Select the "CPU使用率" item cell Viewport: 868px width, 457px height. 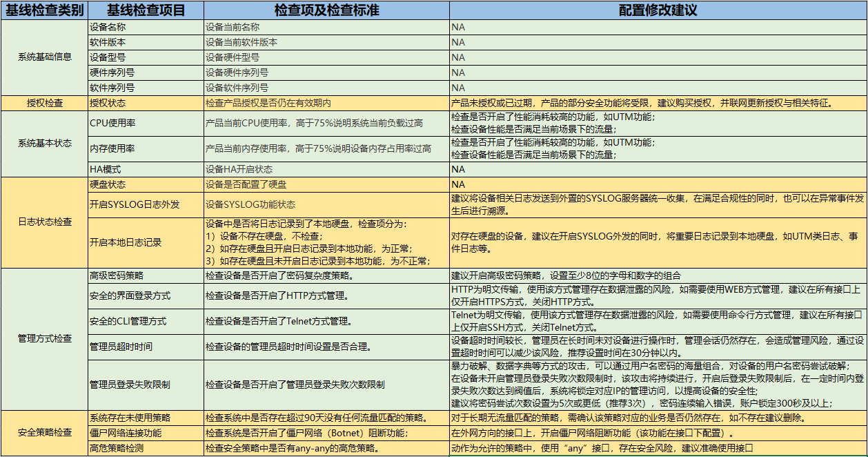[x=146, y=123]
